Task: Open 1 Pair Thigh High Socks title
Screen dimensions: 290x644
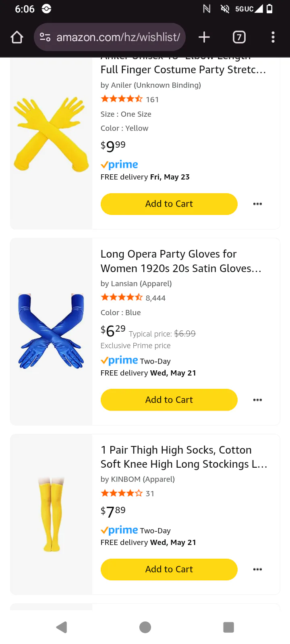Action: pos(184,457)
